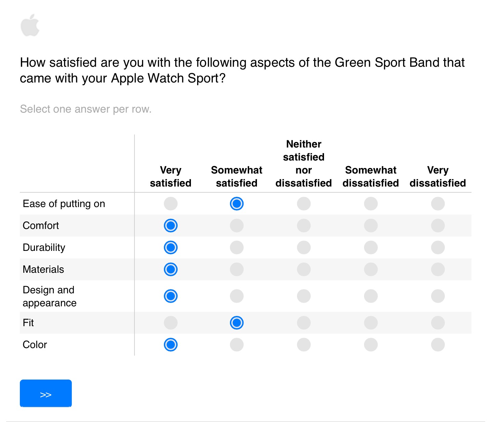Select Very dissatisfied for Ease of putting on
The width and height of the screenshot is (504, 422).
438,204
